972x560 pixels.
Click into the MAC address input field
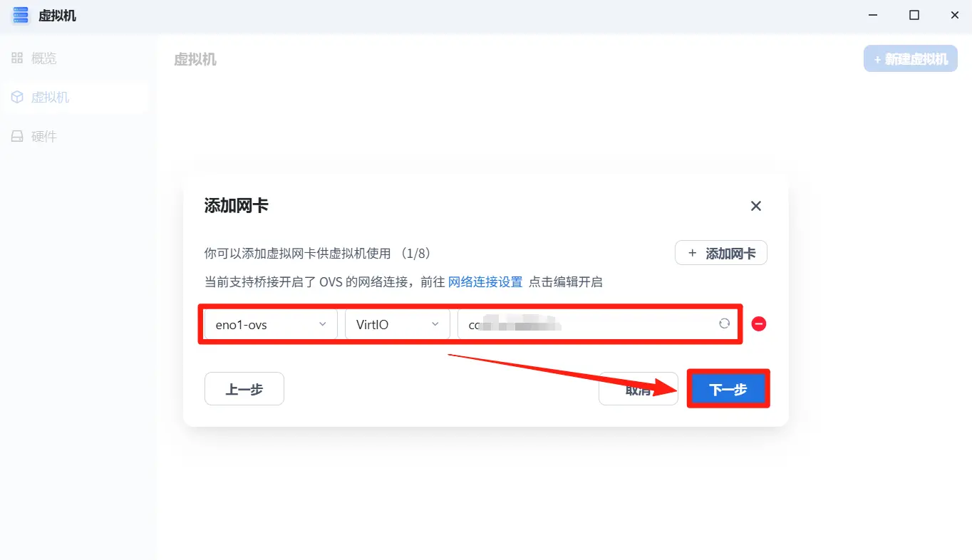[x=584, y=324]
